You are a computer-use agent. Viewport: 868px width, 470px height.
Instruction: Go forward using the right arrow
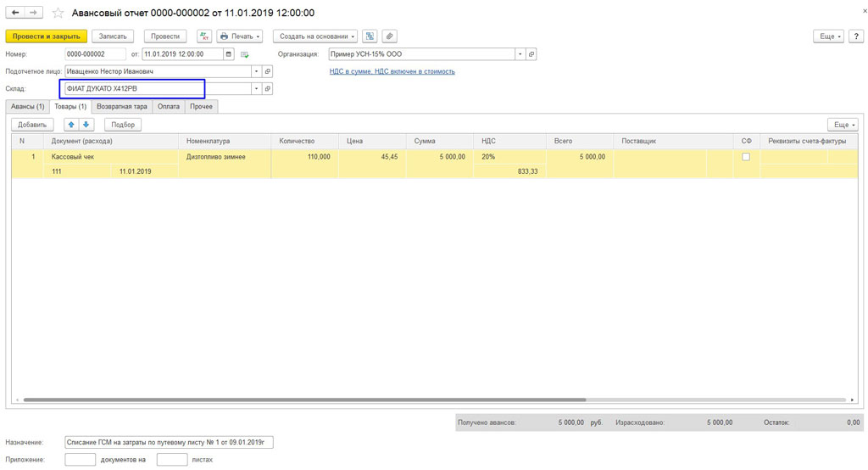(x=34, y=12)
